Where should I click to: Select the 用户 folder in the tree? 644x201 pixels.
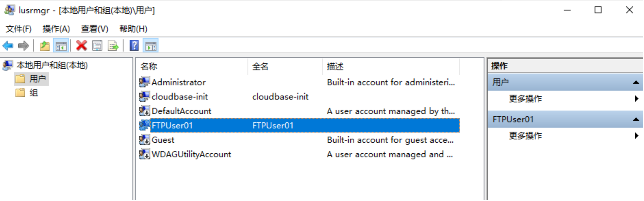click(x=37, y=79)
